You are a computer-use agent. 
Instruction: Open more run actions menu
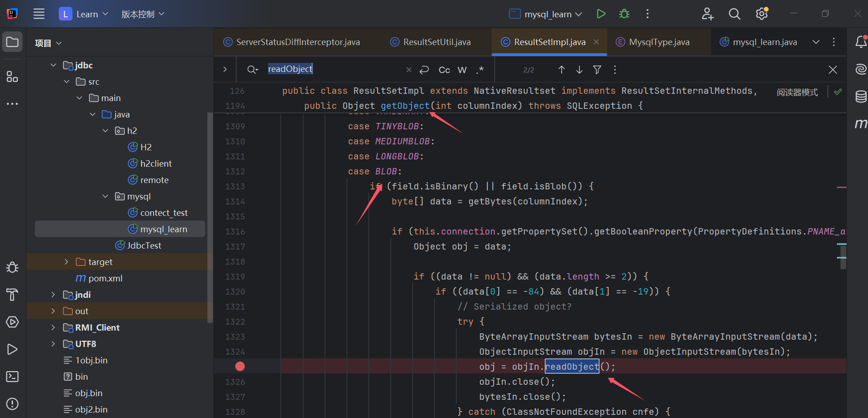click(x=647, y=14)
